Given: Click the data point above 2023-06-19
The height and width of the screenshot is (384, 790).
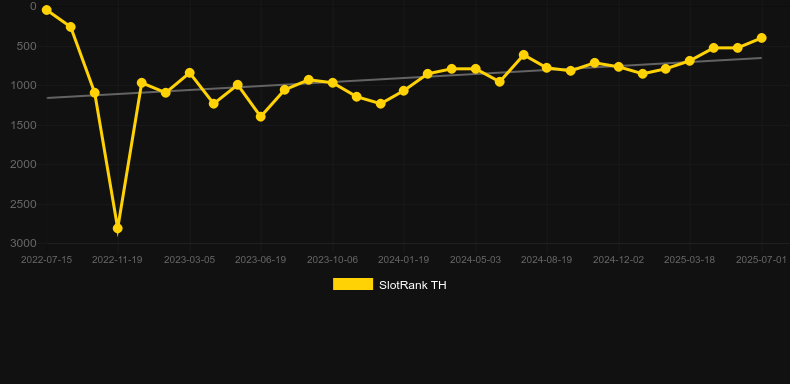Looking at the screenshot, I should click(x=260, y=116).
